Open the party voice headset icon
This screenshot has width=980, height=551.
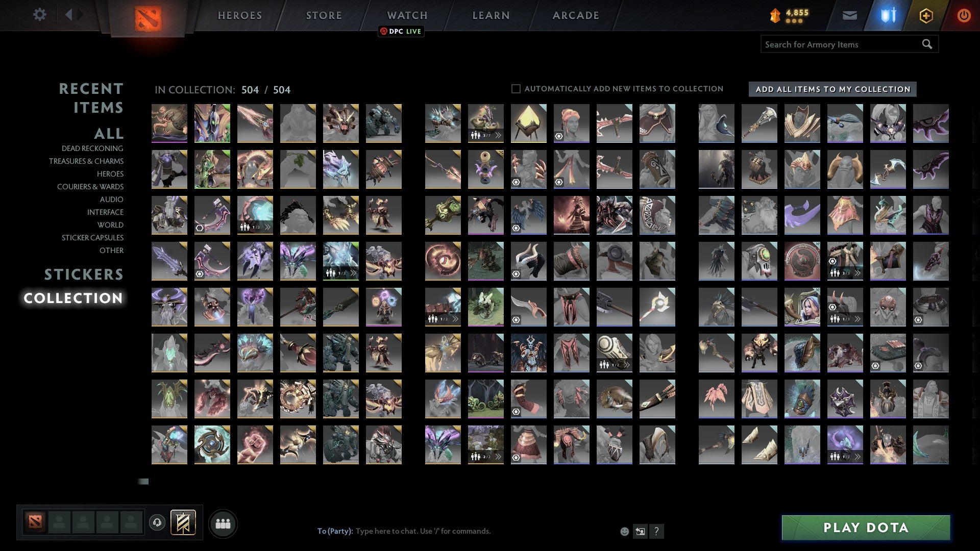[x=157, y=522]
